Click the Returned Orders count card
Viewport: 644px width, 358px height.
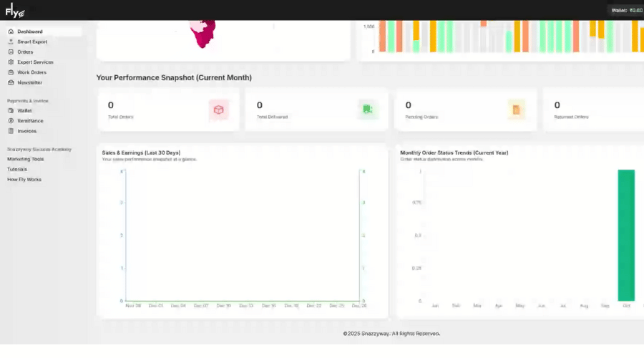594,110
